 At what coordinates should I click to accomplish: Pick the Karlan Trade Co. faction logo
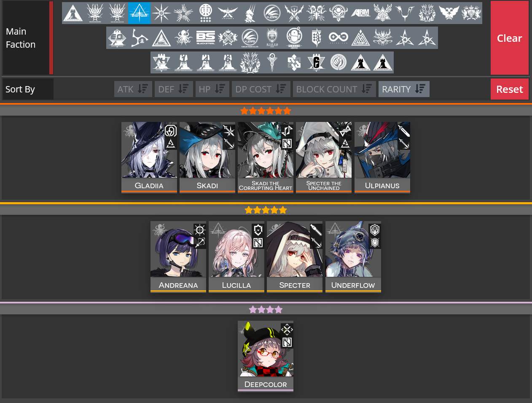point(250,38)
